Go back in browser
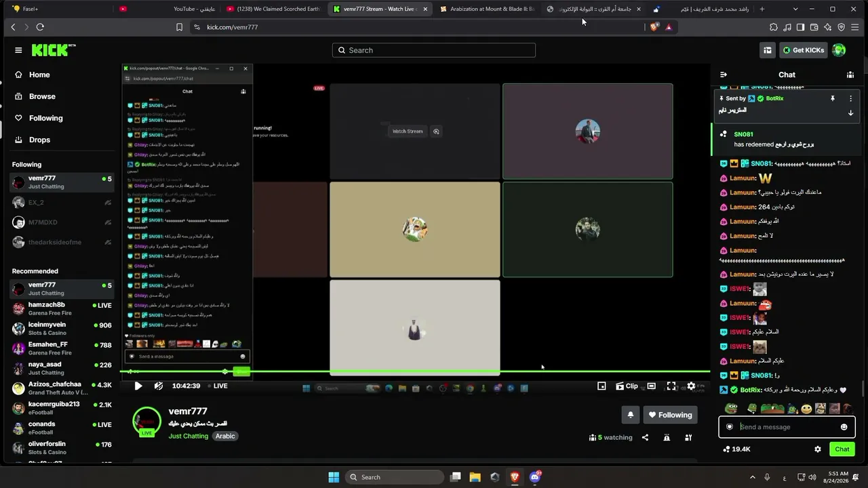The image size is (868, 488). pos(13,27)
